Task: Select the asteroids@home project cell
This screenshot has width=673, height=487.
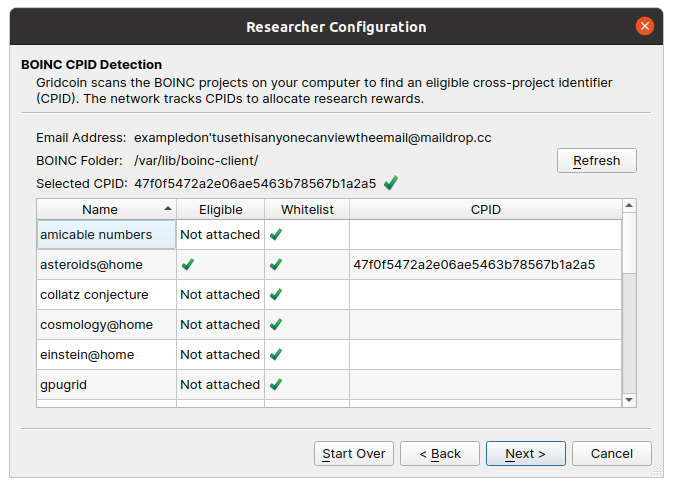Action: [x=106, y=264]
